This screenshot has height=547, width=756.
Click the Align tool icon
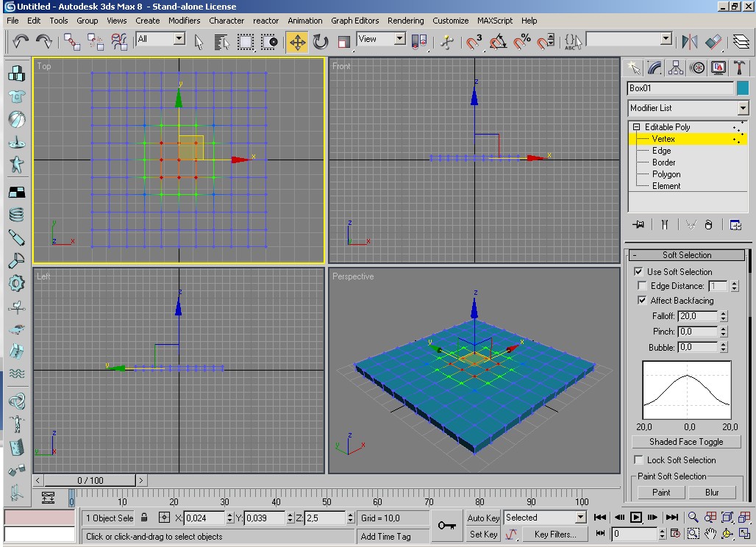tap(713, 42)
